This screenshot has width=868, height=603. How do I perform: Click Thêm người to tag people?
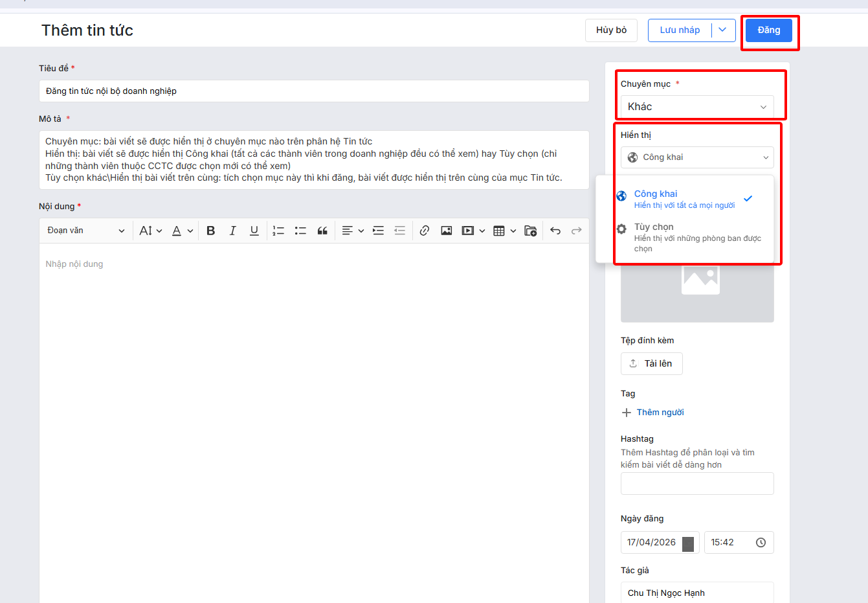coord(652,413)
